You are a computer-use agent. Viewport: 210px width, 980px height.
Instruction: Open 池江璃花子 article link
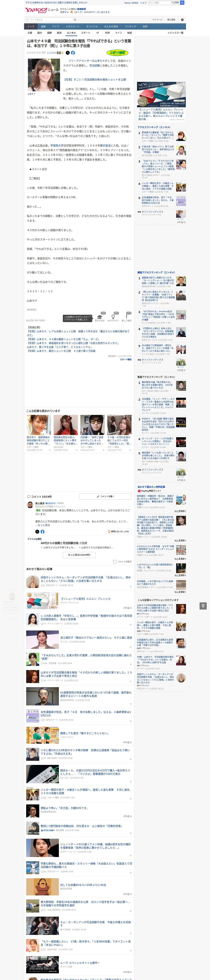coord(96,638)
